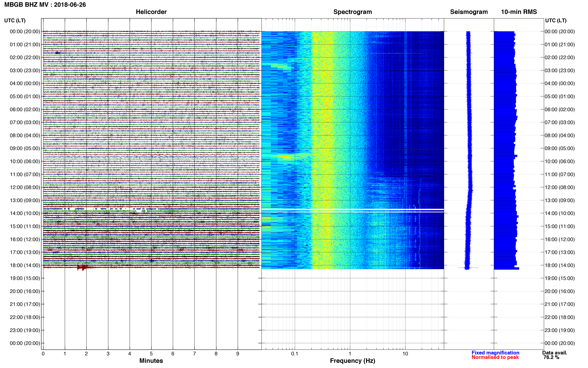Click helicorder time label 15:00 (11:00)
This screenshot has height=368, width=588.
tap(25, 226)
